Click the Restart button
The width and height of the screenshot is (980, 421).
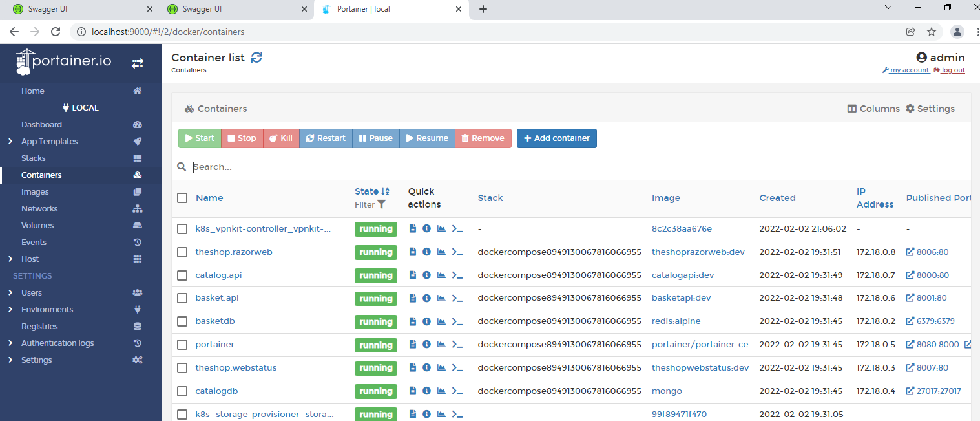pyautogui.click(x=326, y=138)
